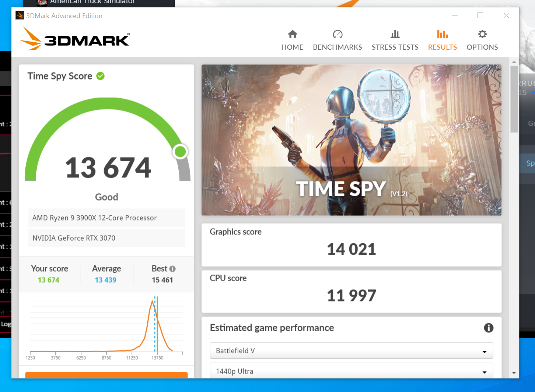Click the AMD Ryzen 9 3900X processor row
This screenshot has height=392, width=535.
click(107, 218)
